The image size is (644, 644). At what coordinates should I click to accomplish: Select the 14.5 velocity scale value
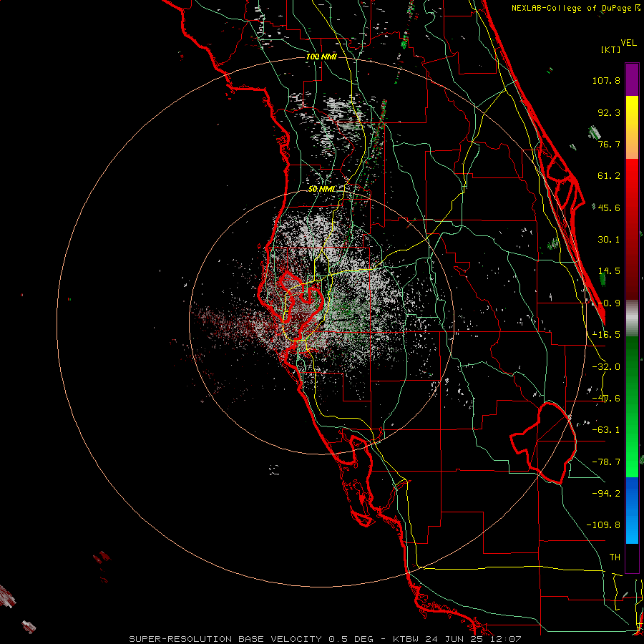tap(609, 271)
